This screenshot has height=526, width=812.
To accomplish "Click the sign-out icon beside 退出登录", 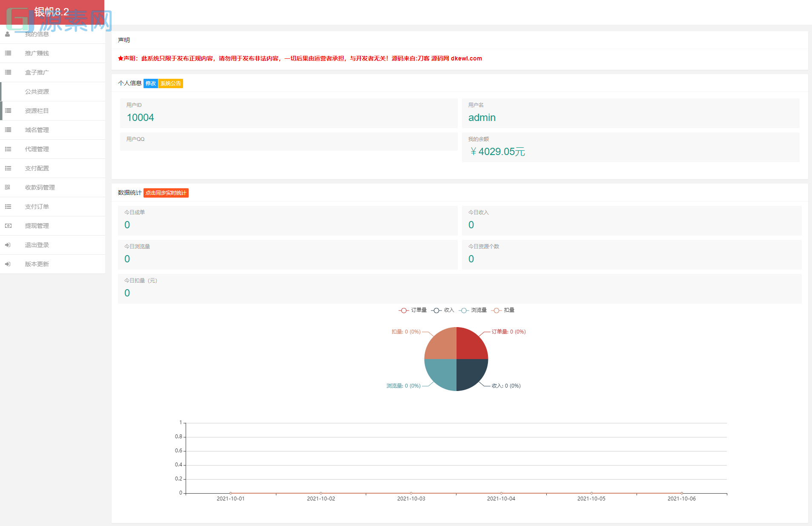I will coord(8,245).
